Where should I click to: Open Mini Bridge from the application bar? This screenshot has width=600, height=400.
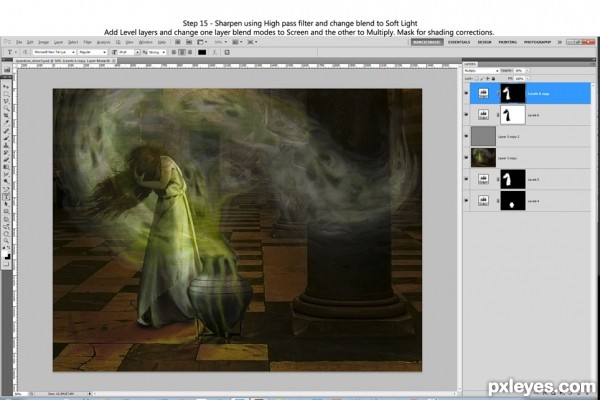[x=189, y=42]
